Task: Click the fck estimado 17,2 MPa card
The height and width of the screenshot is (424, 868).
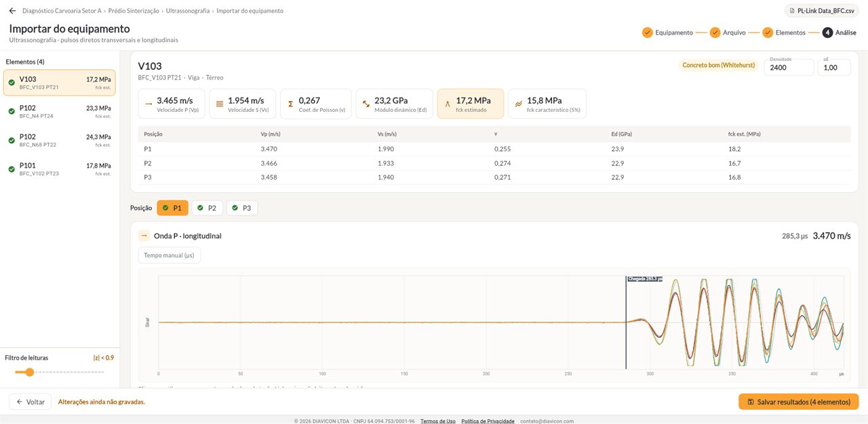Action: [x=471, y=104]
